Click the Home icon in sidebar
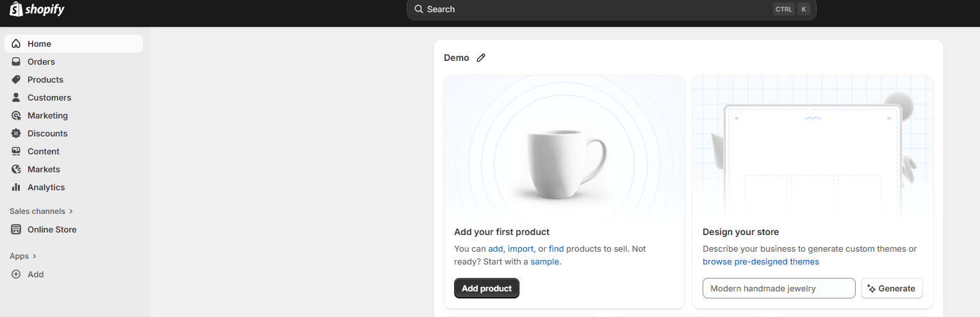The height and width of the screenshot is (317, 980). click(16, 44)
